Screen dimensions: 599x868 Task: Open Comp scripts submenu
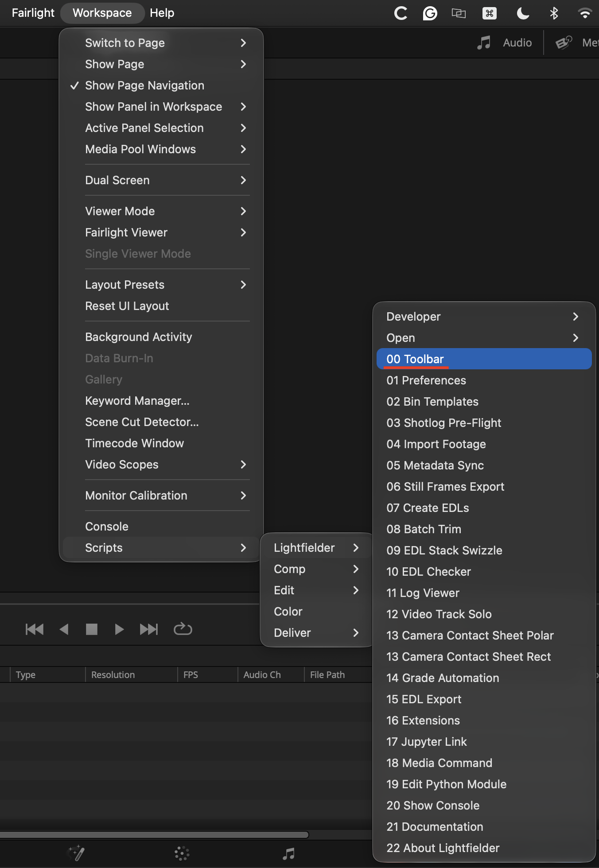click(316, 569)
